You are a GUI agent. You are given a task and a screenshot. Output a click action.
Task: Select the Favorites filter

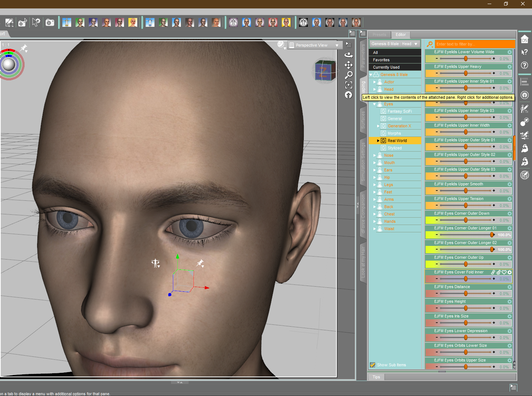(x=381, y=60)
